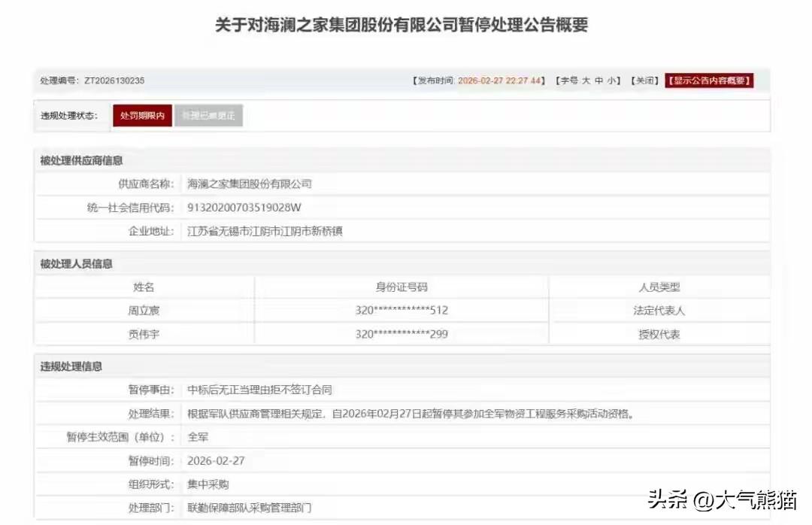Image resolution: width=812 pixels, height=525 pixels.
Task: Click the 统一社会信用代码 field label
Action: [131, 208]
